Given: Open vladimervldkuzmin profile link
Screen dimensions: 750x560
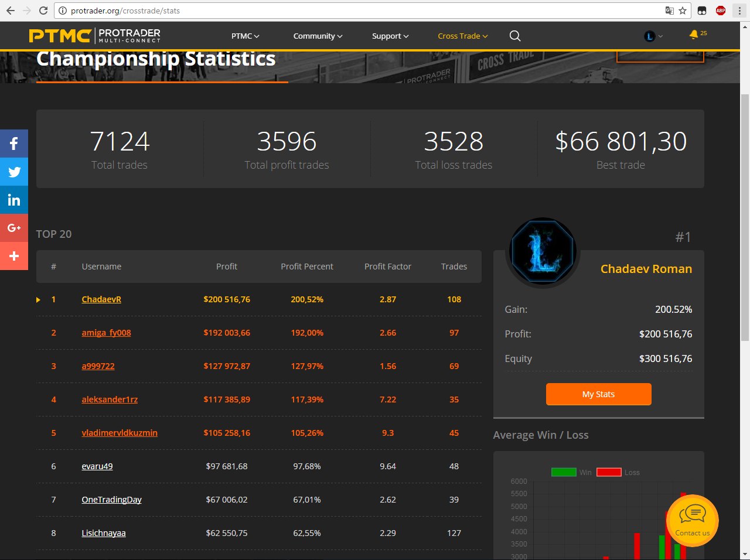Looking at the screenshot, I should [x=120, y=433].
